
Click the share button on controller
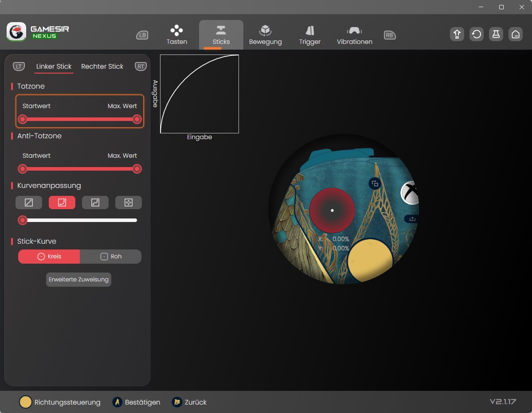[x=412, y=218]
